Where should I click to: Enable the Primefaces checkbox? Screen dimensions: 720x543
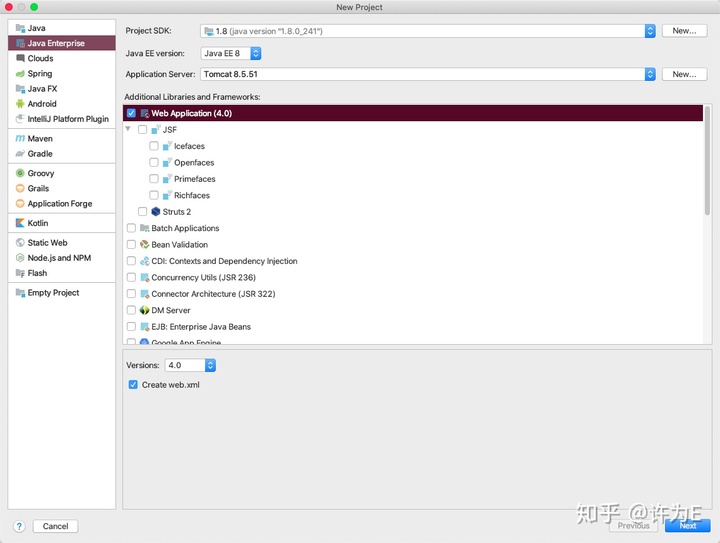pyautogui.click(x=154, y=179)
